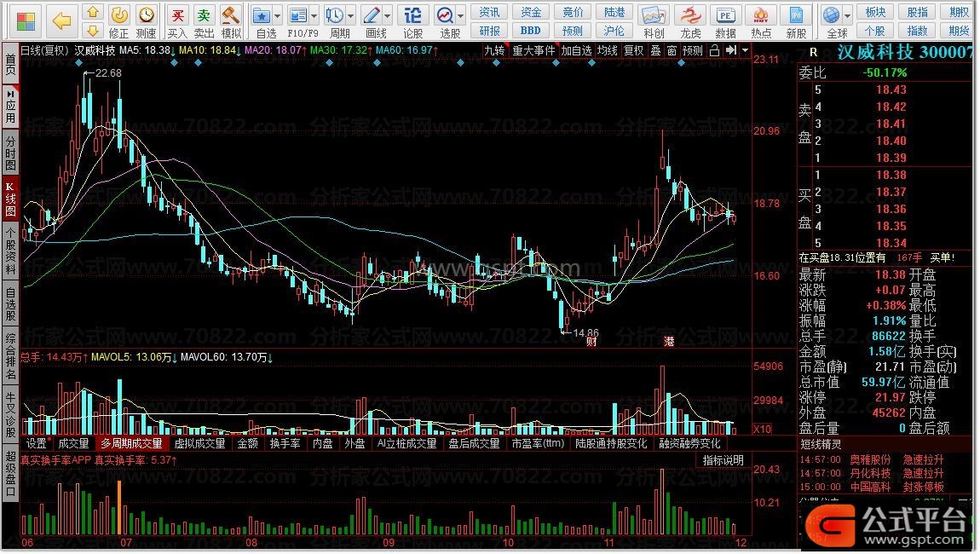Click the X10 volume scale label
The height and width of the screenshot is (554, 980).
click(763, 429)
